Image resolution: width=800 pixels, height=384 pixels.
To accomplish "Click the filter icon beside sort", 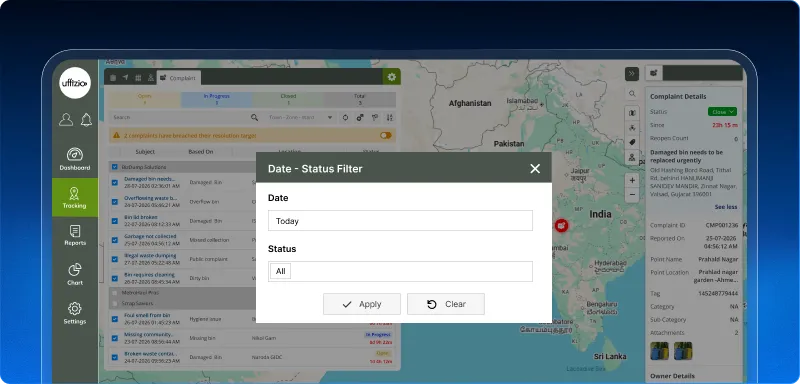I will click(x=375, y=118).
